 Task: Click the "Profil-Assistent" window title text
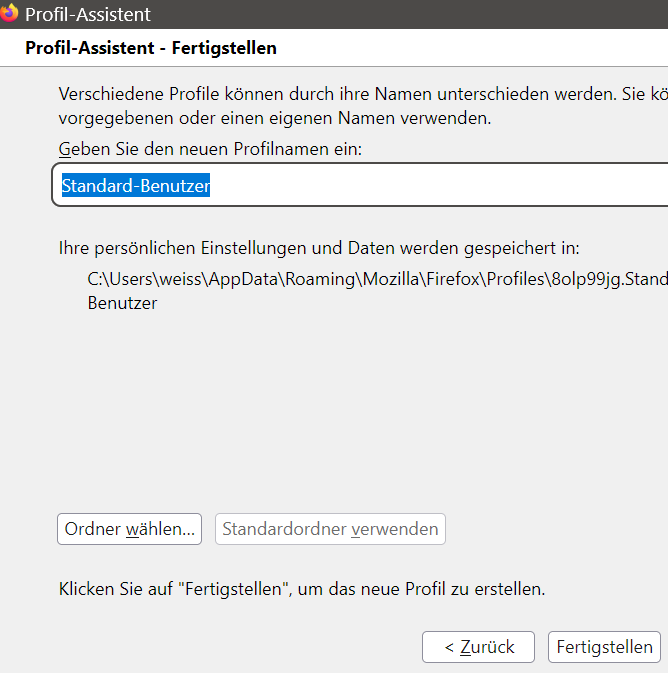coord(87,14)
